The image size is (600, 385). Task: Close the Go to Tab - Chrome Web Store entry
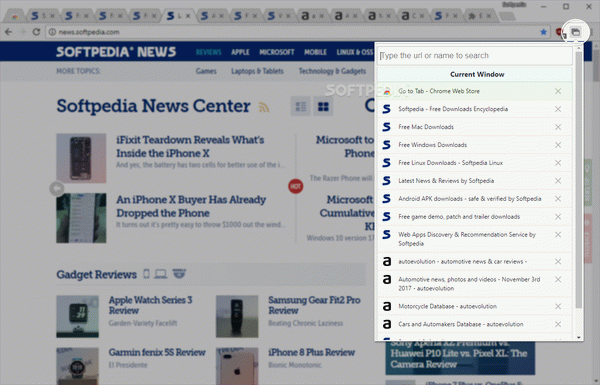tap(558, 91)
